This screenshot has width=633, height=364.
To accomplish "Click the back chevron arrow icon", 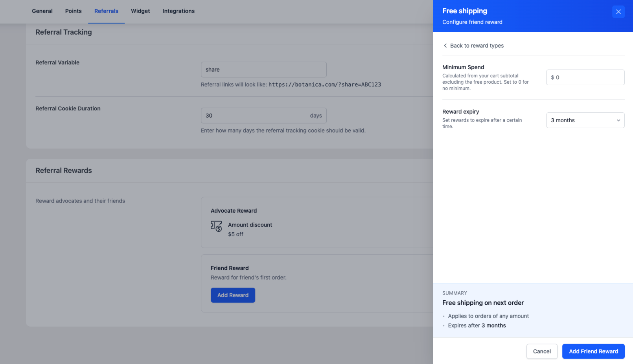I will click(x=445, y=46).
